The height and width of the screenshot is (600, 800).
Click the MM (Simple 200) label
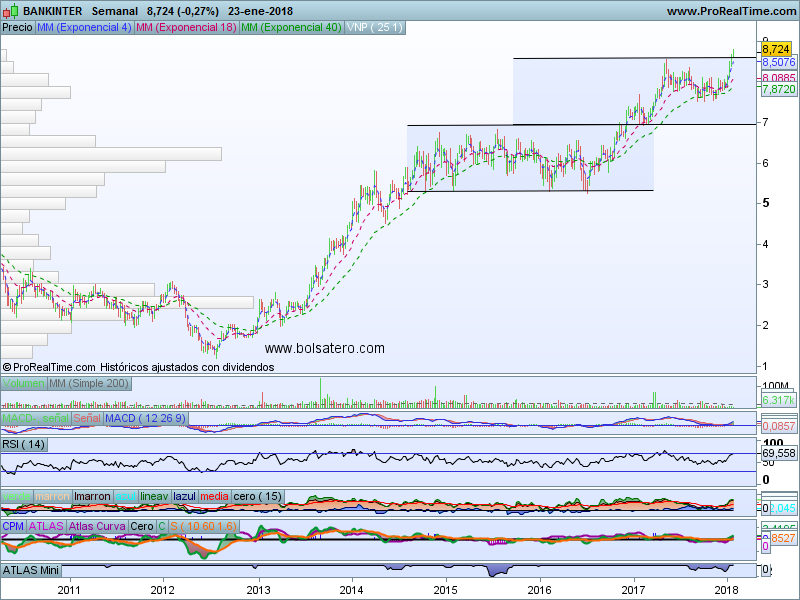click(x=89, y=383)
